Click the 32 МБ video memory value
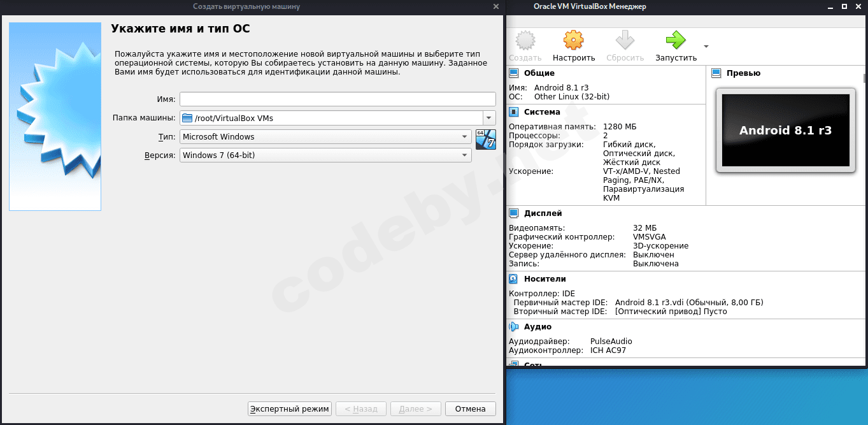 coord(644,228)
